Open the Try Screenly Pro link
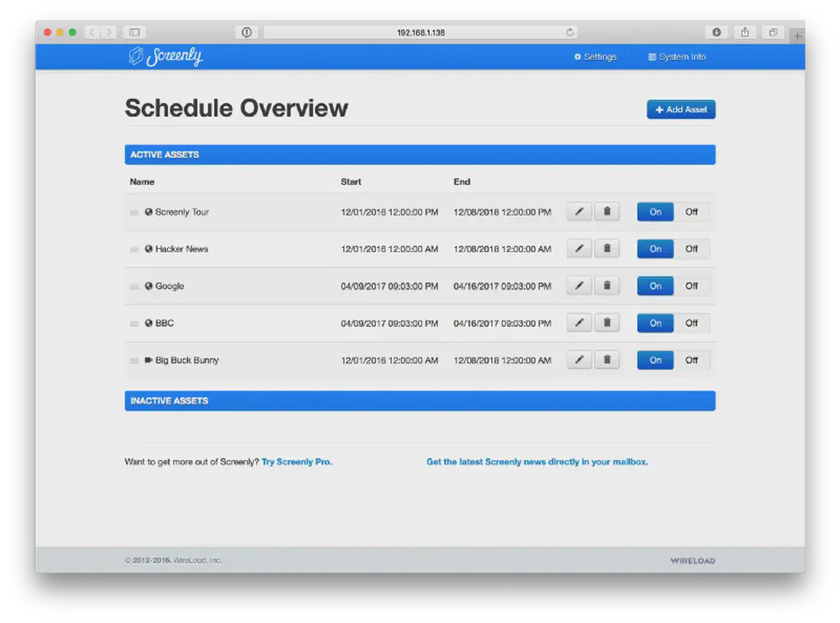This screenshot has width=840, height=623. tap(297, 461)
